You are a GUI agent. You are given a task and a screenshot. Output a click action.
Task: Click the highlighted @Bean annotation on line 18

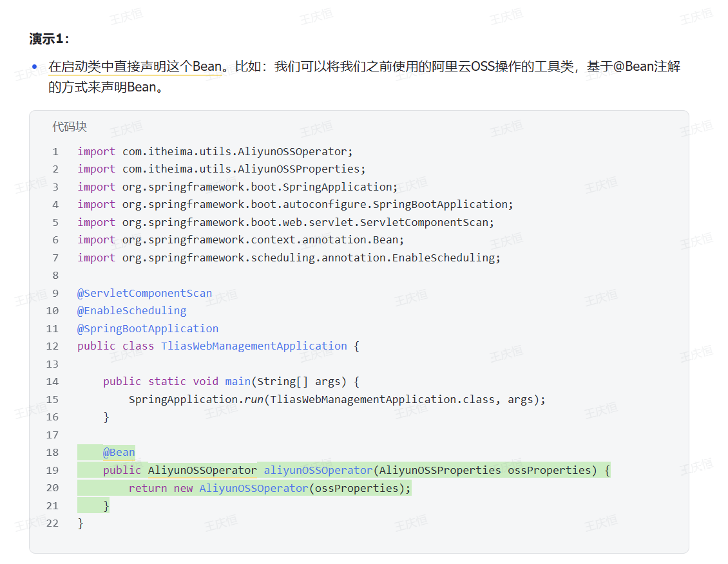tap(119, 452)
